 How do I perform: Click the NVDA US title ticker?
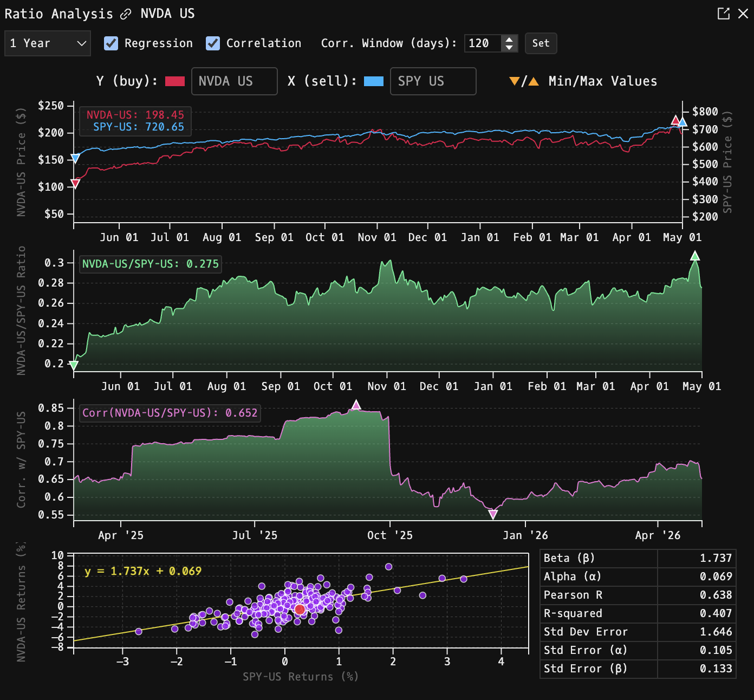[168, 14]
